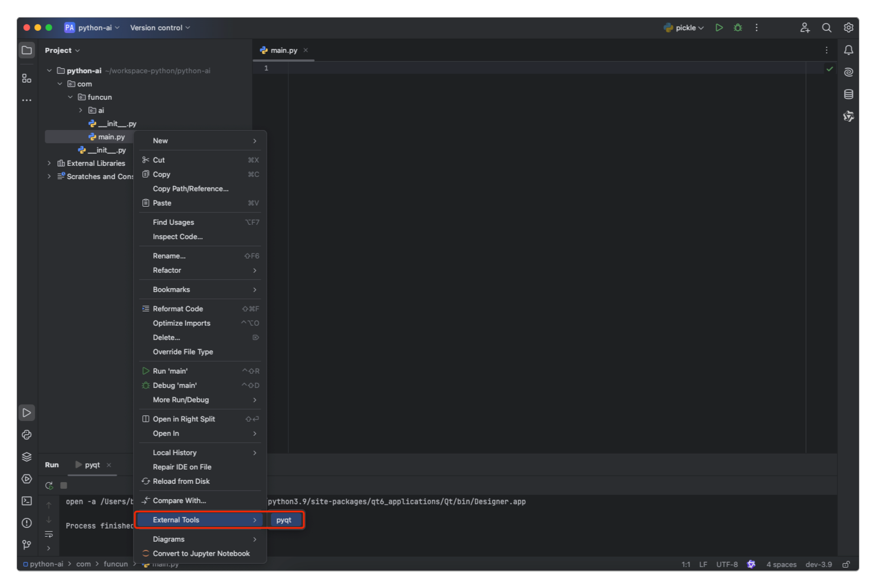This screenshot has width=876, height=588.
Task: Open Search Everywhere magnifier
Action: click(x=826, y=28)
